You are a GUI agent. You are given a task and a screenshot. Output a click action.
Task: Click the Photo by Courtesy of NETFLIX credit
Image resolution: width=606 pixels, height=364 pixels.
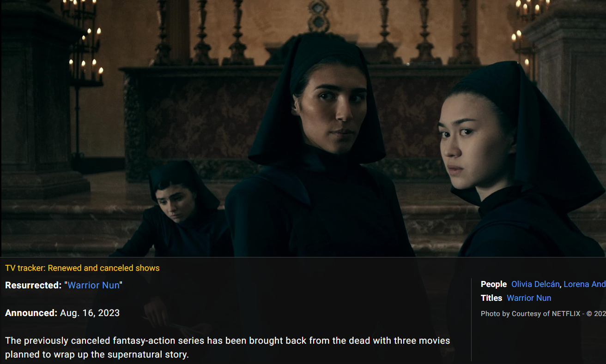(543, 313)
